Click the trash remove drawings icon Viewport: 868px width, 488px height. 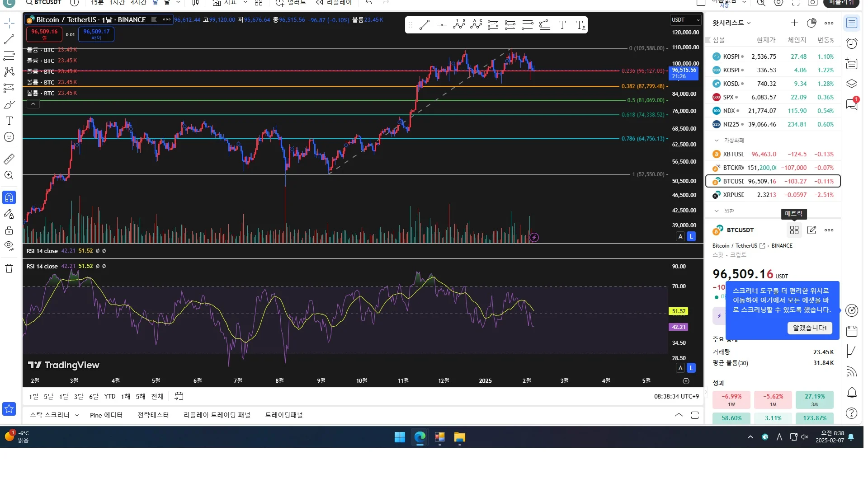[x=9, y=269]
